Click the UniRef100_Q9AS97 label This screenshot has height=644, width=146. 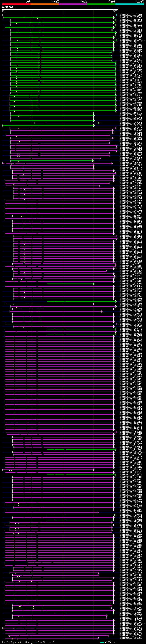click(131, 238)
